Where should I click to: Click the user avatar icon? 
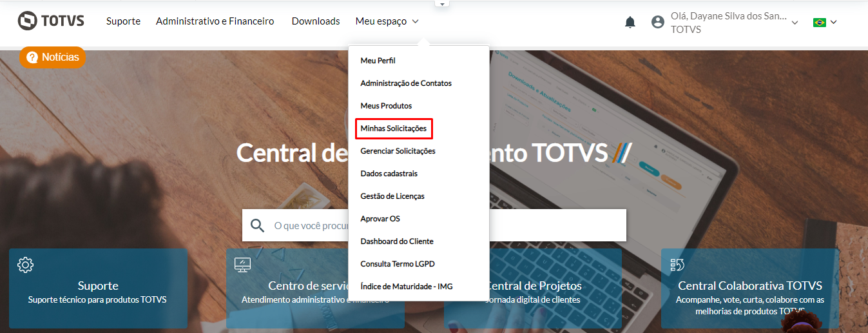coord(658,22)
